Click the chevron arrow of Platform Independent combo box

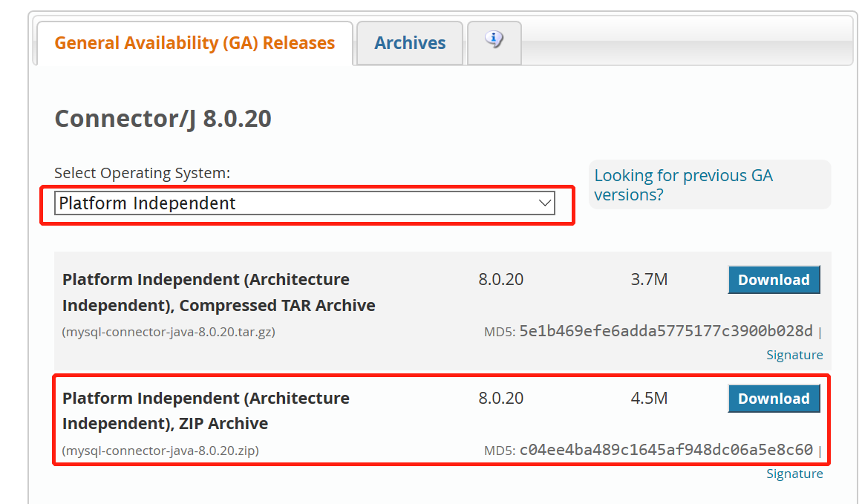pyautogui.click(x=545, y=203)
